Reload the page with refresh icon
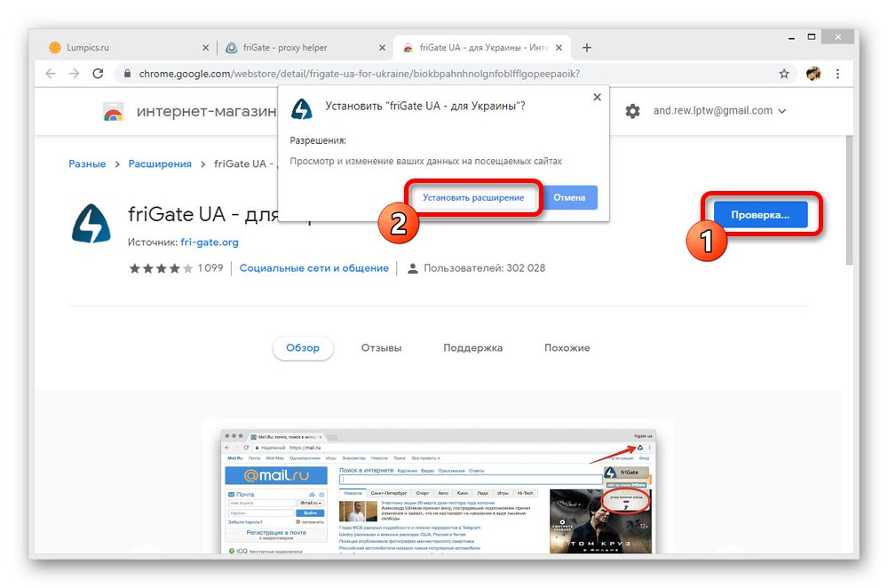The width and height of the screenshot is (888, 588). tap(98, 74)
